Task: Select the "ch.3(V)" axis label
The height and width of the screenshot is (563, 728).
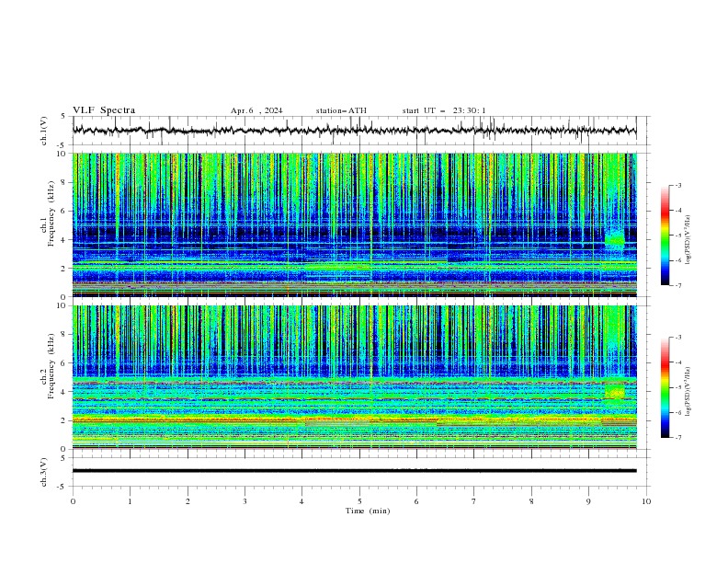Action: point(44,472)
